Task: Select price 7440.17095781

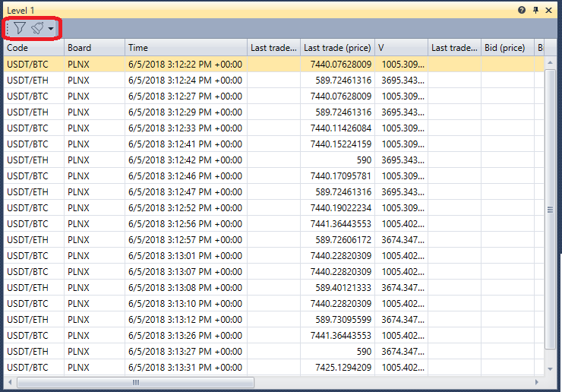Action: 341,176
